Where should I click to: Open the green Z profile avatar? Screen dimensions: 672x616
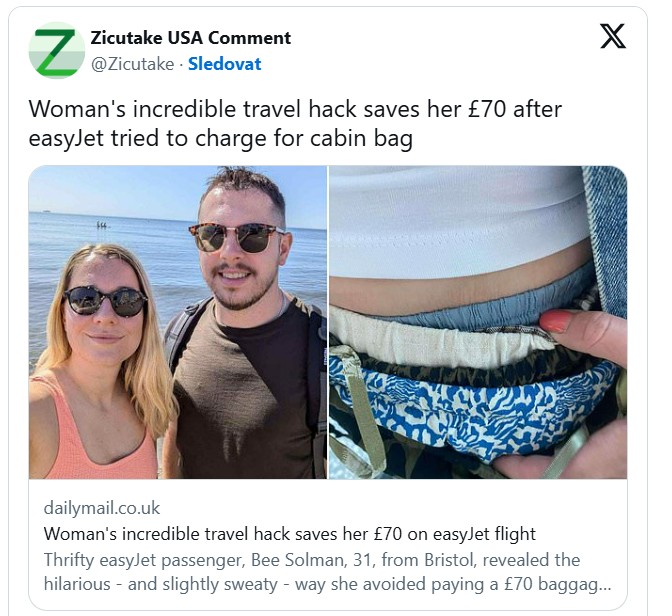coord(57,50)
